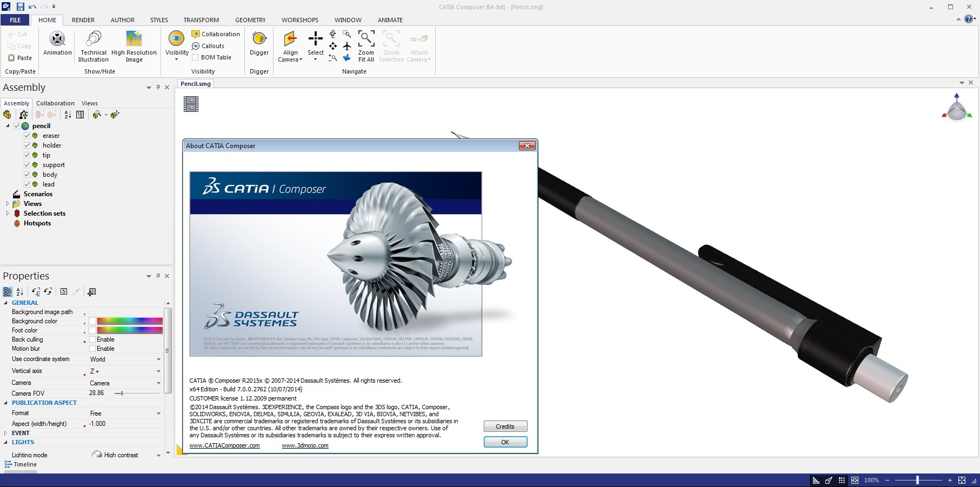Image resolution: width=980 pixels, height=487 pixels.
Task: Click the Foot color spectrum swatch
Action: point(130,330)
